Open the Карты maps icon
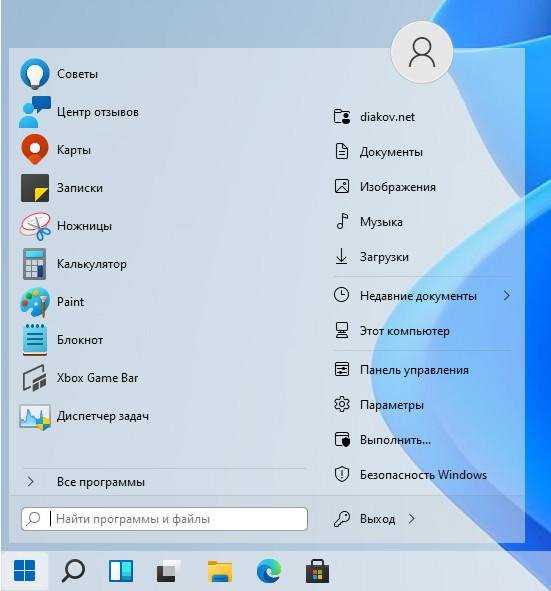 click(x=35, y=150)
